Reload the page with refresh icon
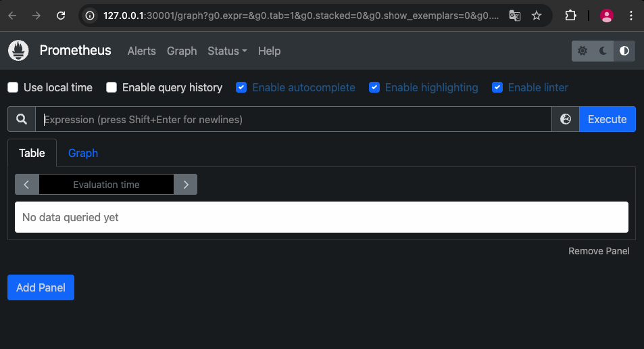Image resolution: width=644 pixels, height=349 pixels. click(x=61, y=16)
